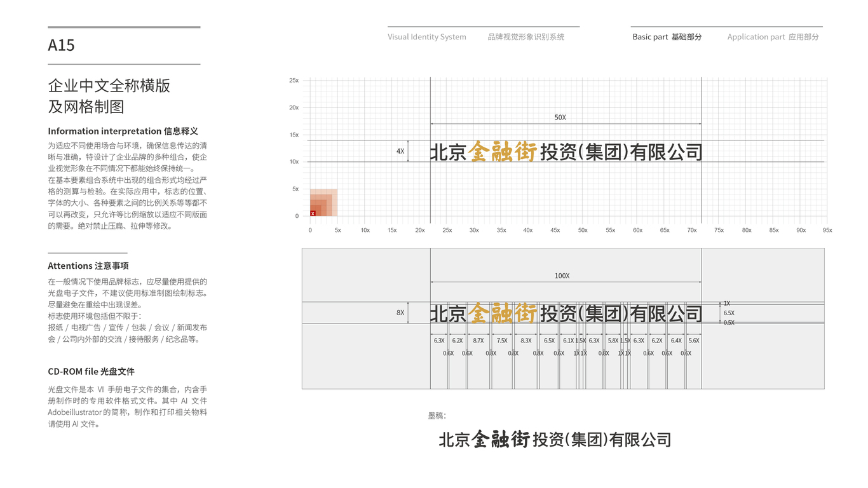The width and height of the screenshot is (868, 488).
Task: Click the heading 企业中文全称横版
Action: pyautogui.click(x=109, y=86)
